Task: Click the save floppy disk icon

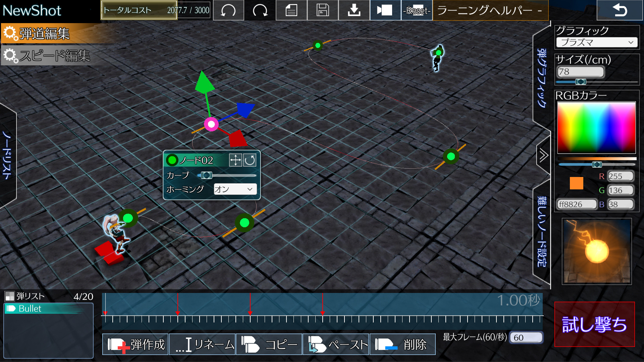Action: (x=322, y=10)
